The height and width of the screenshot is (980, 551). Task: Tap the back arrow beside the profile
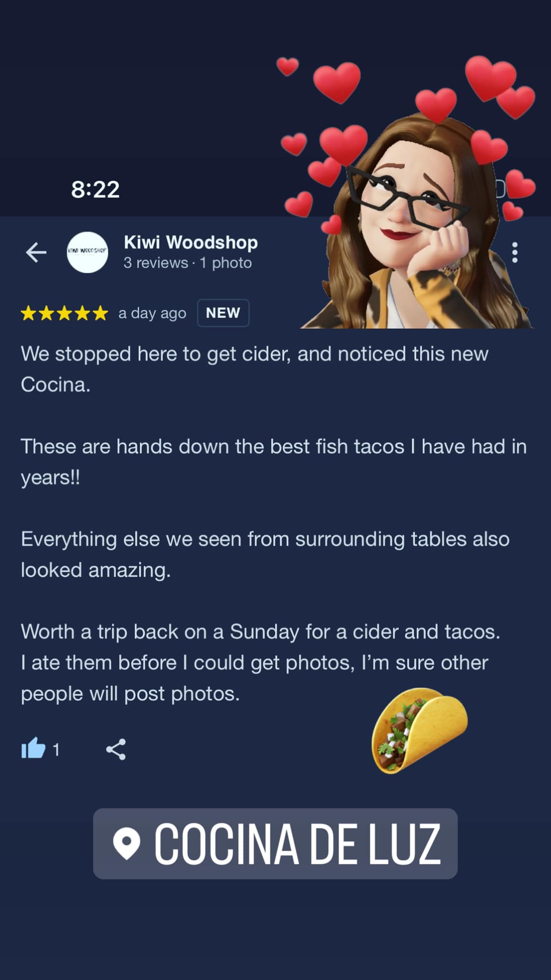(x=36, y=252)
